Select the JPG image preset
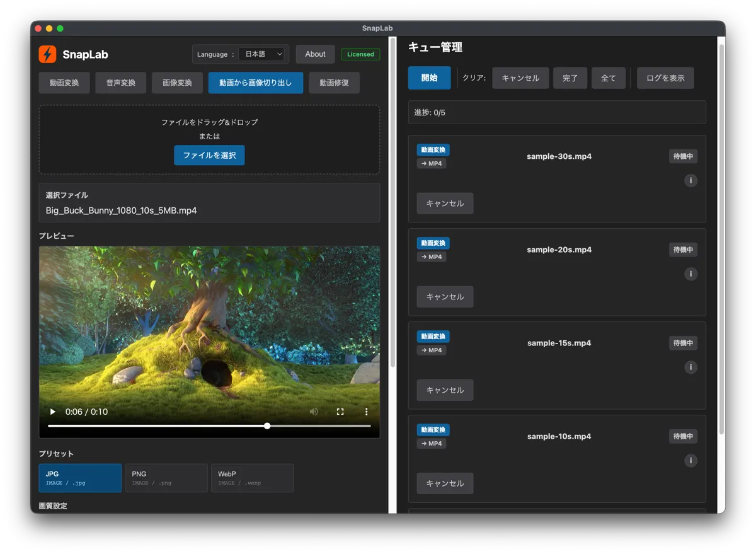Image resolution: width=756 pixels, height=554 pixels. coord(79,478)
